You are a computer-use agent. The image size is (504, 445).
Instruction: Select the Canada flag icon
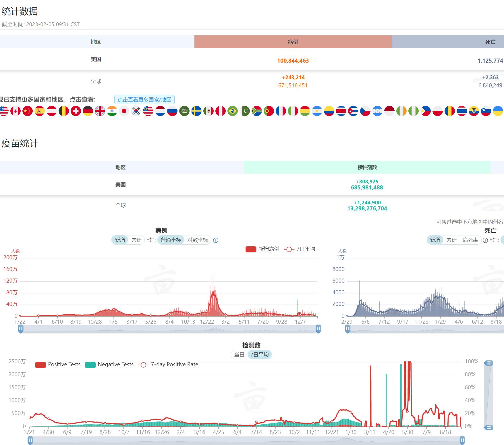click(16, 111)
